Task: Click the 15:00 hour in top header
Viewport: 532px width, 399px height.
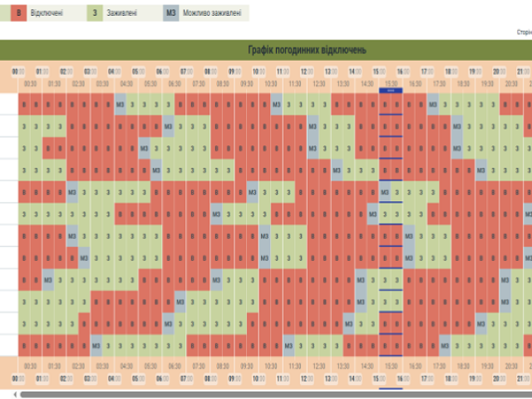Action: [x=379, y=71]
